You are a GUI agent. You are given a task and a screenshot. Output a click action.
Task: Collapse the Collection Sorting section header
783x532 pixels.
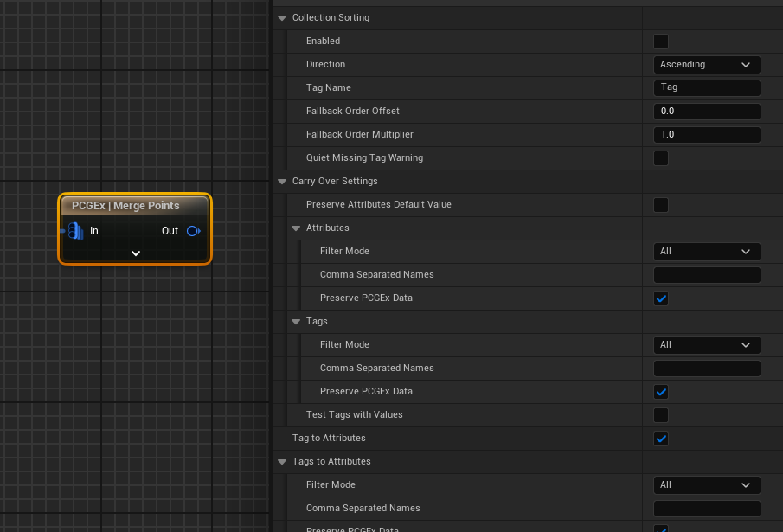(x=283, y=18)
